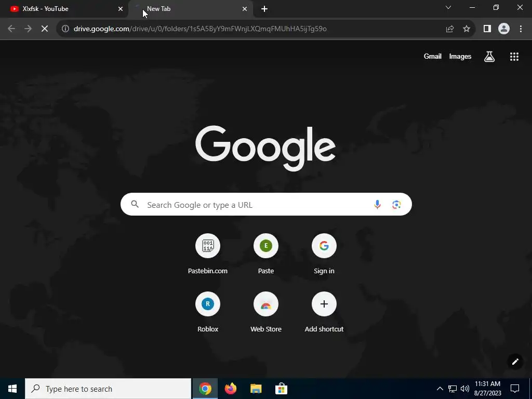Screen dimensions: 532x399
Task: Open Gmail link
Action: tap(433, 57)
